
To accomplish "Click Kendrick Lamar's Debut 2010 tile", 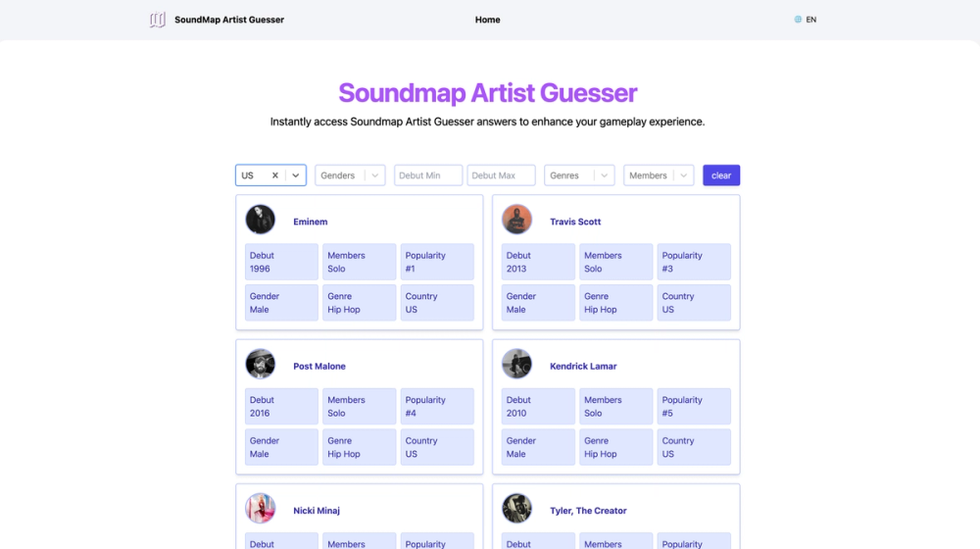I will point(538,407).
